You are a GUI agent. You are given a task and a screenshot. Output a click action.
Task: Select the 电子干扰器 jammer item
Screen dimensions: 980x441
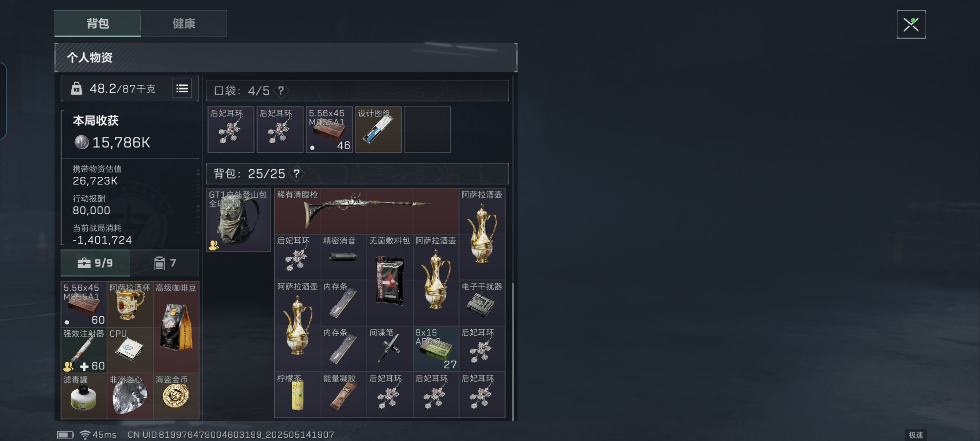coord(482,303)
